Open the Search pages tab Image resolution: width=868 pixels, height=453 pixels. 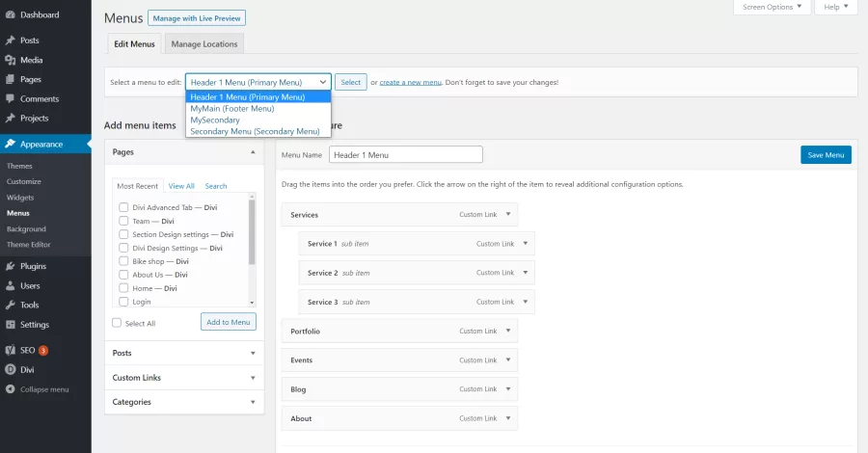(216, 186)
